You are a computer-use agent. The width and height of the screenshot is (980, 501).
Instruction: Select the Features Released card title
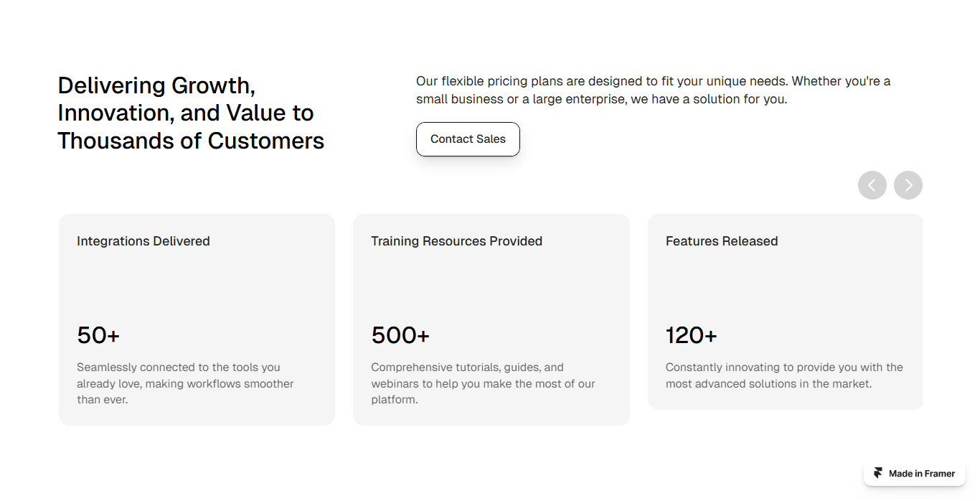[x=722, y=241]
